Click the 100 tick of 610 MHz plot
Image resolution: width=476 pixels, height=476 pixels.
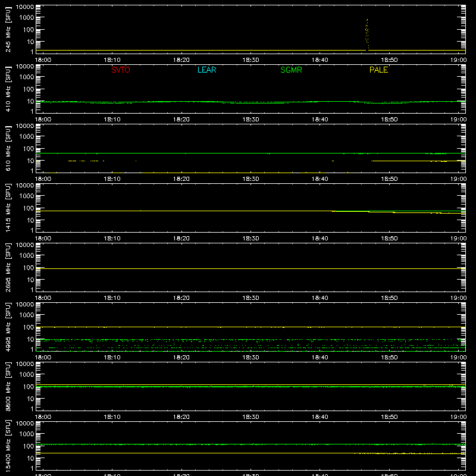[29, 149]
